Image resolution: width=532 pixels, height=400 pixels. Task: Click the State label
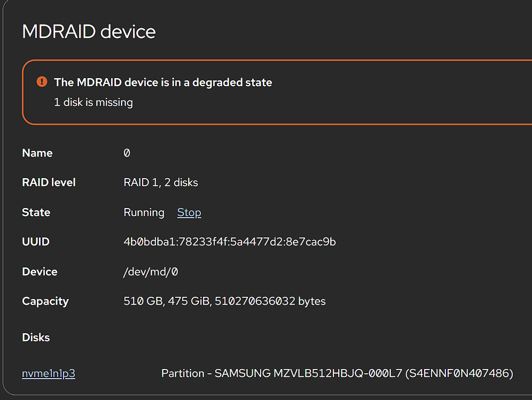pyautogui.click(x=36, y=212)
